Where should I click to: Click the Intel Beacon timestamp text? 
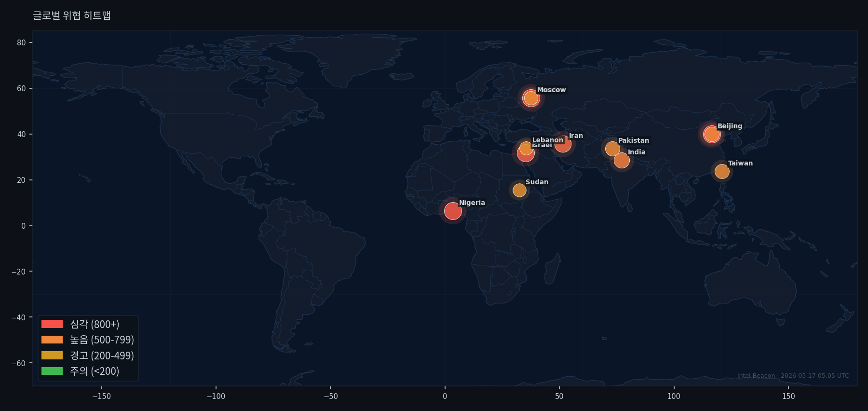(x=793, y=376)
